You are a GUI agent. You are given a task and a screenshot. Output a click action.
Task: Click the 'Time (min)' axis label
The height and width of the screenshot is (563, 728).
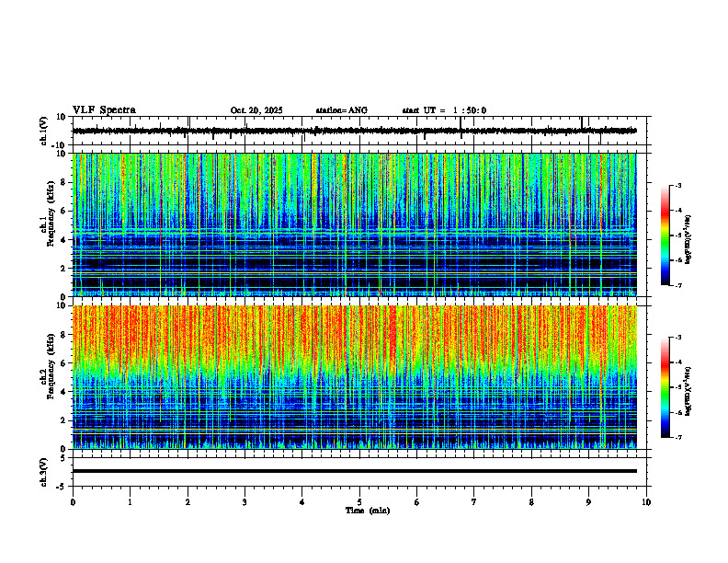[368, 511]
